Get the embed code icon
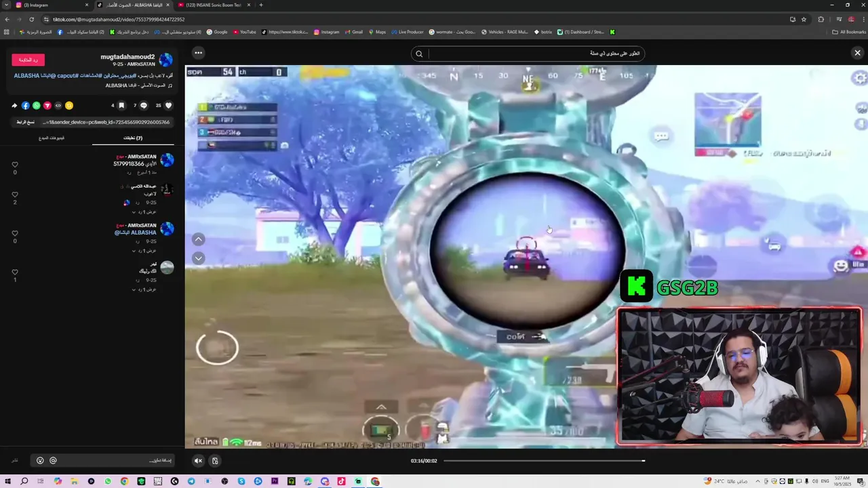 click(58, 106)
